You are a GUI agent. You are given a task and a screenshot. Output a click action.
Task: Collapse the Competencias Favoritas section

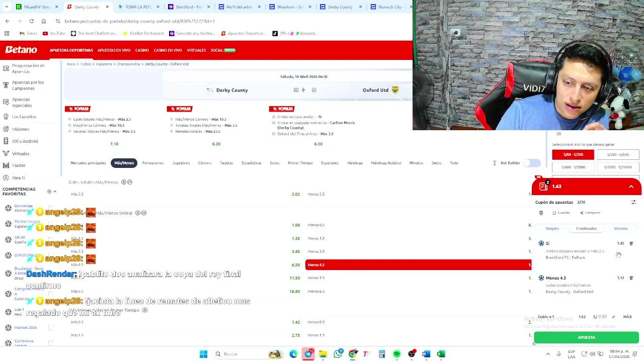(55, 192)
